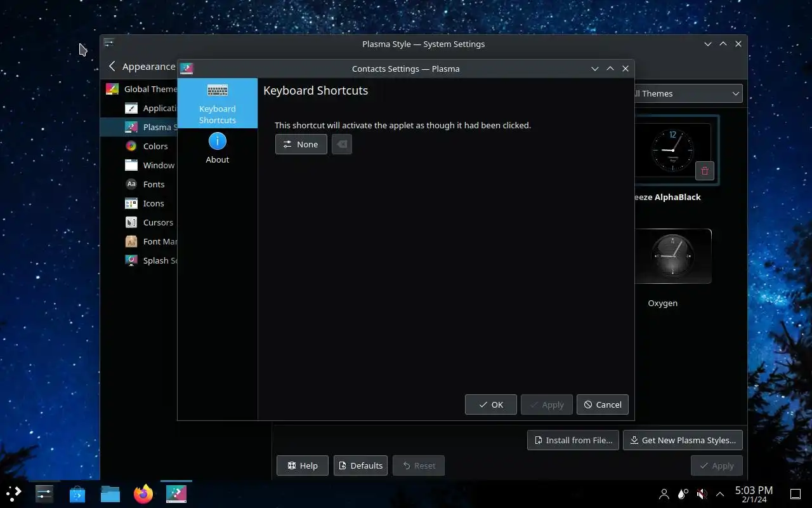Go back from Appearance in System Settings
812x508 pixels.
coord(112,66)
